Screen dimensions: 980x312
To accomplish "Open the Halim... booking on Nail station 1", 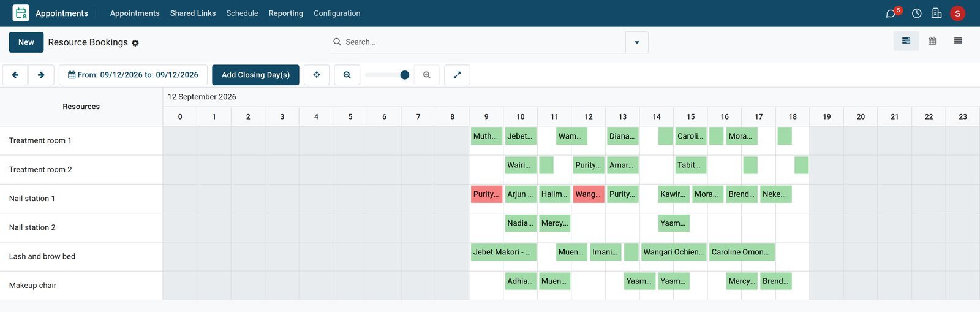I will 554,194.
